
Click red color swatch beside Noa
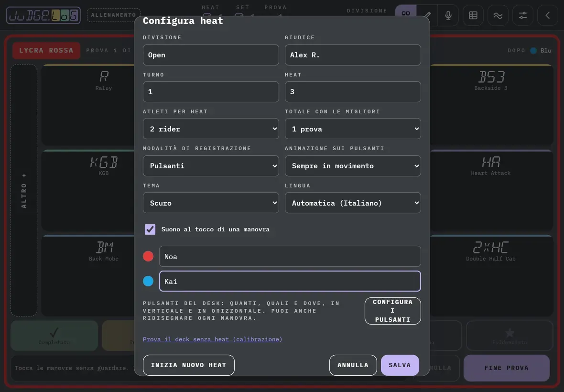(148, 256)
